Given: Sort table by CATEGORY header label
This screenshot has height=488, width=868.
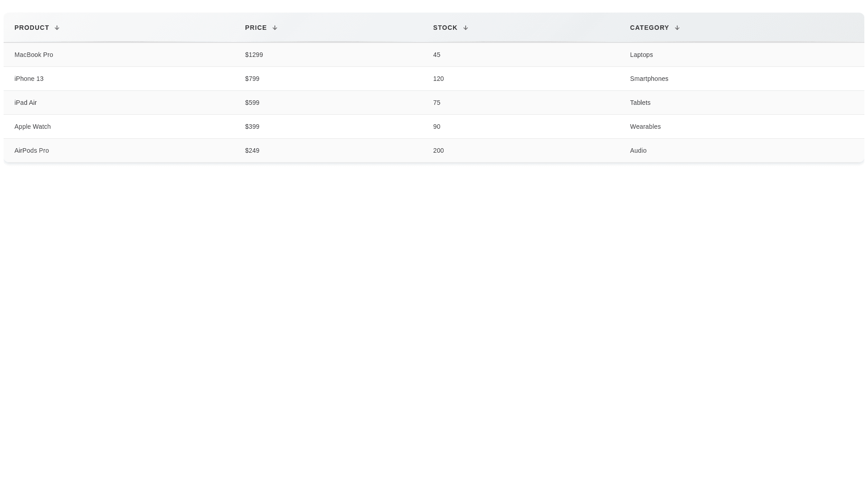Looking at the screenshot, I should tap(649, 28).
